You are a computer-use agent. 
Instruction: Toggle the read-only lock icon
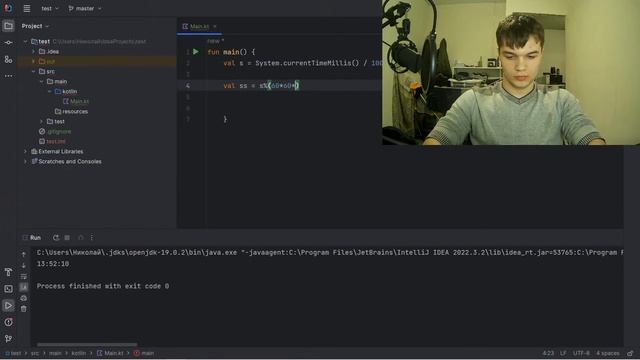pos(630,353)
